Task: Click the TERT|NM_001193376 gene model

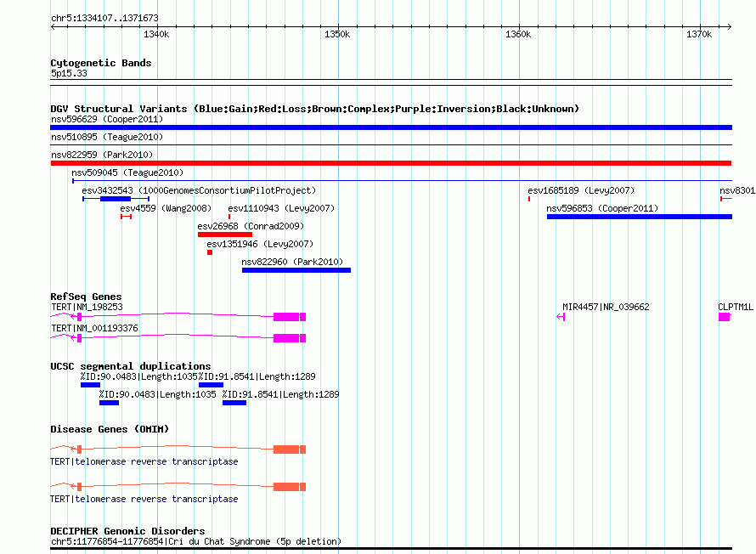Action: (178, 338)
